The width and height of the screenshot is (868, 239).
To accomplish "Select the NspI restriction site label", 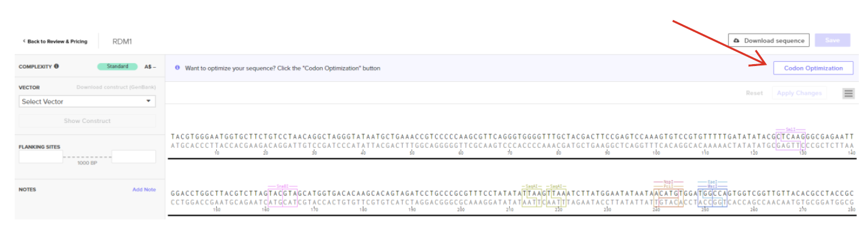I will tap(668, 182).
